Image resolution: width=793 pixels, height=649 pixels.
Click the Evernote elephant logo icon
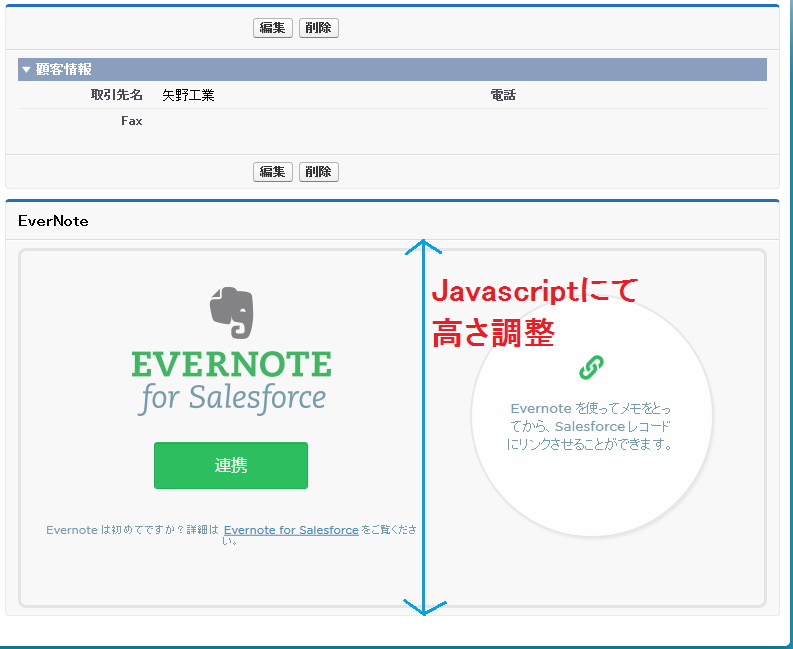(232, 313)
